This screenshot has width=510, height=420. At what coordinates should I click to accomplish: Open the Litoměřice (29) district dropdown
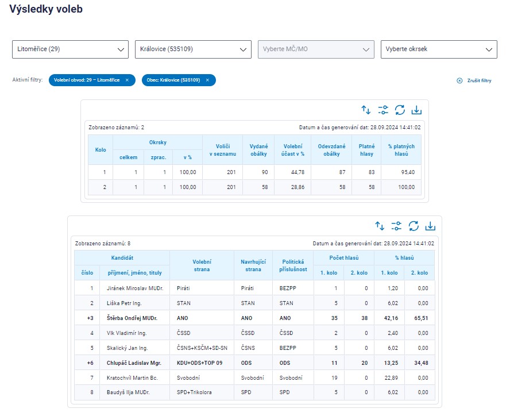click(x=70, y=49)
